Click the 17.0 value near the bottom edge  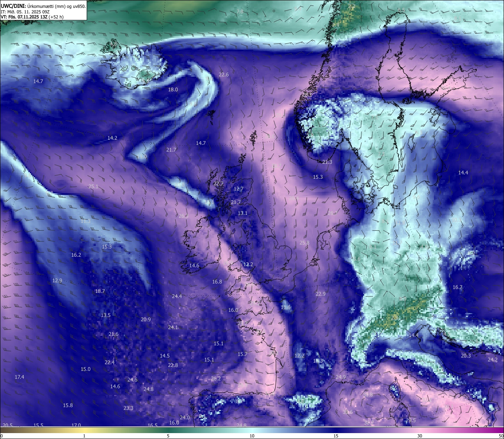click(76, 425)
